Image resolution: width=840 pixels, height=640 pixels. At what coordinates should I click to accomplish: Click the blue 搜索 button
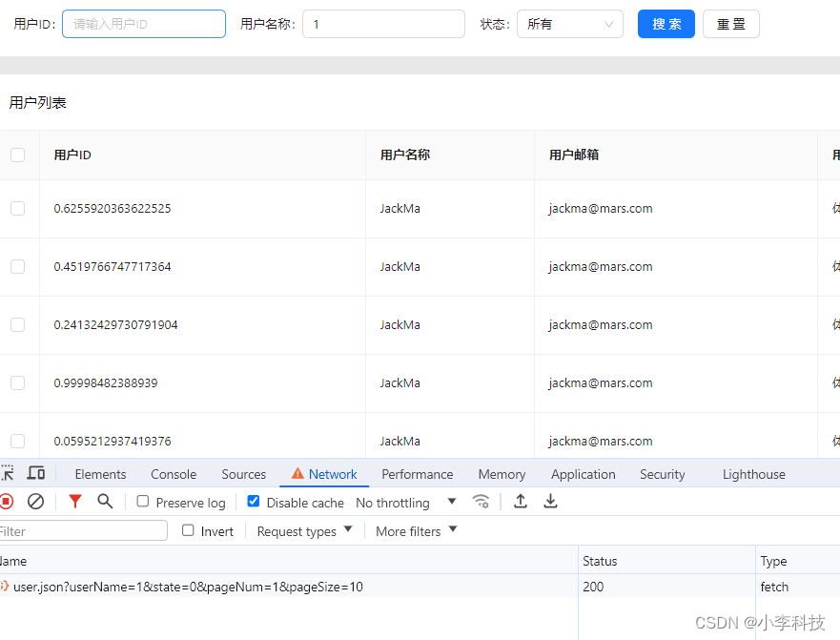pyautogui.click(x=666, y=24)
